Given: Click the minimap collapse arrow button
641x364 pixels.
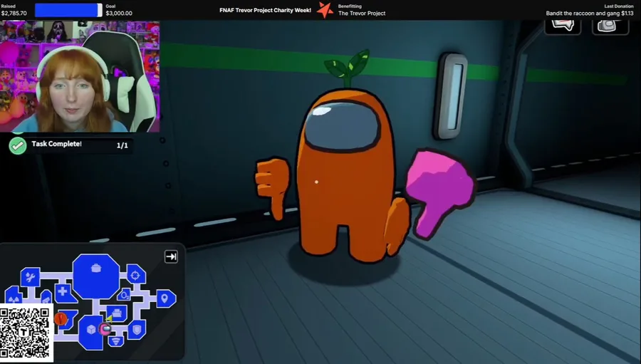Looking at the screenshot, I should coord(171,257).
